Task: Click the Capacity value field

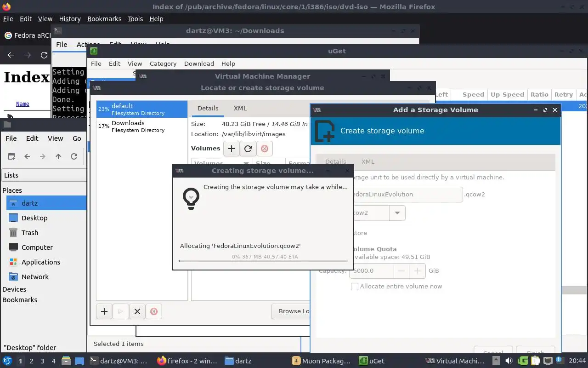Action: tap(371, 271)
